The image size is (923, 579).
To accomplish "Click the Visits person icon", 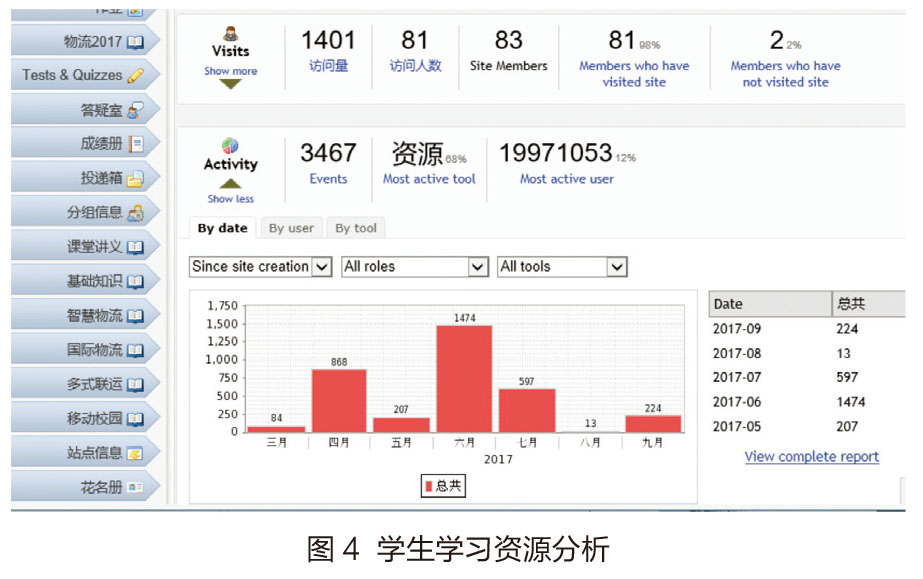I will [x=231, y=32].
